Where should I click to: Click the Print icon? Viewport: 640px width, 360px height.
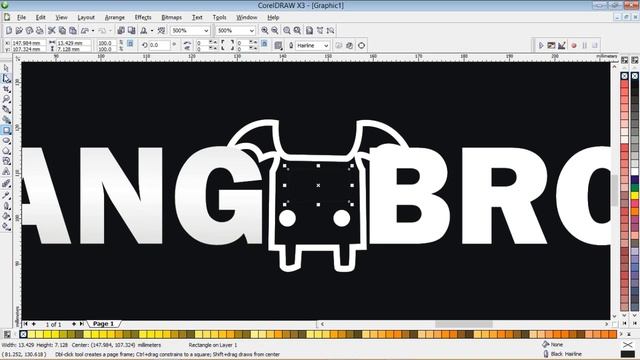(x=40, y=31)
